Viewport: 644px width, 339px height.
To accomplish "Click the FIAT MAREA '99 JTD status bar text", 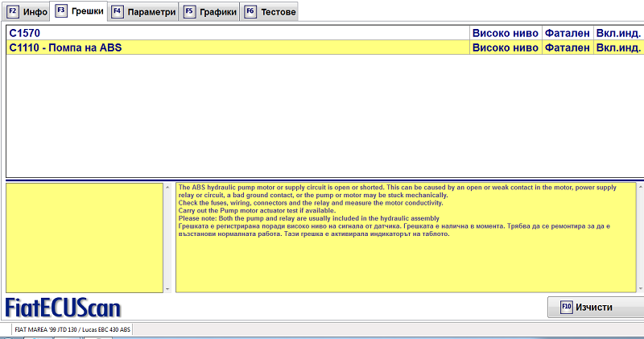I will coord(72,330).
